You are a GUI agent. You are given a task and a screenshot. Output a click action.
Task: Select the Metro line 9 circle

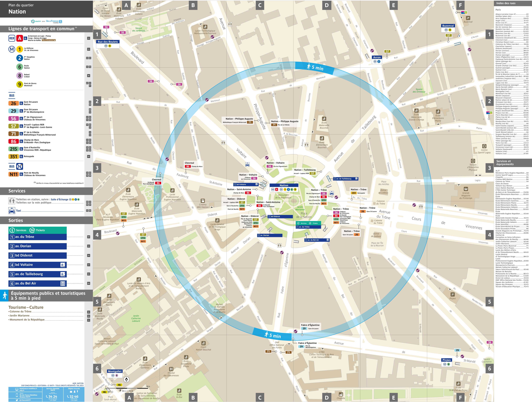[x=19, y=84]
